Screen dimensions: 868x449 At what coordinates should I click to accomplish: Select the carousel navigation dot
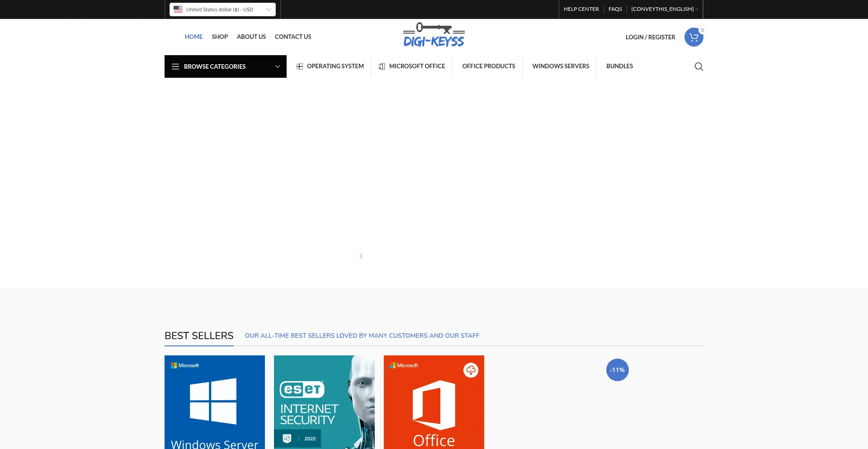point(361,256)
